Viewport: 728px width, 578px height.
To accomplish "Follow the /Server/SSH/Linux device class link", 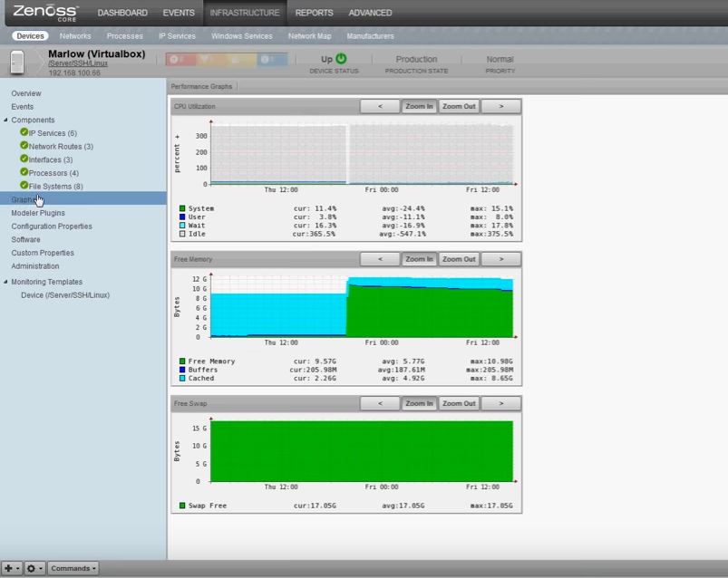I will [78, 63].
